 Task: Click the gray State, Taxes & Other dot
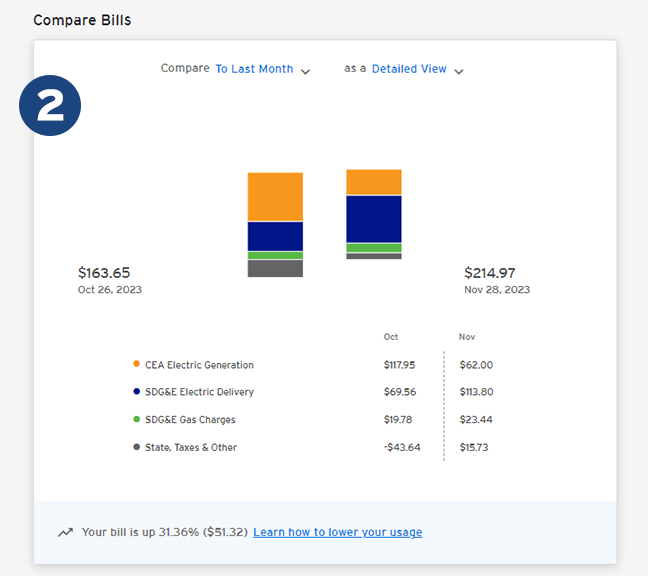(x=136, y=447)
